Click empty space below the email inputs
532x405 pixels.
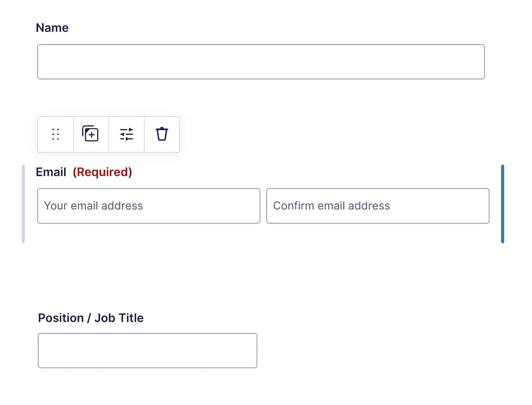pos(263,233)
